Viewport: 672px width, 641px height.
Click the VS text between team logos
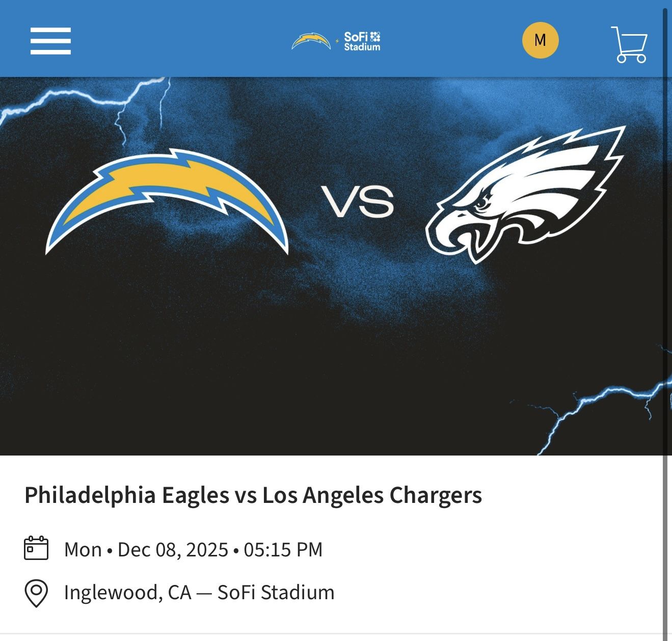(x=358, y=201)
